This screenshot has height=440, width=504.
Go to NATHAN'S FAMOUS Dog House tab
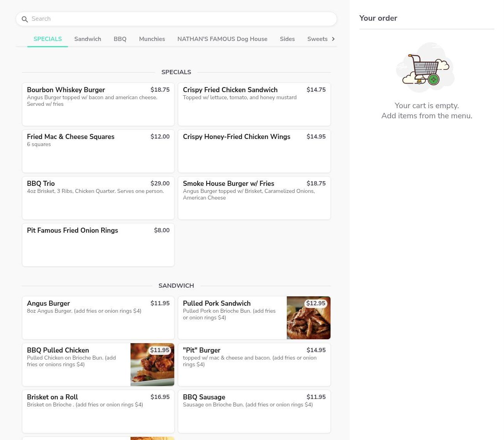point(222,39)
